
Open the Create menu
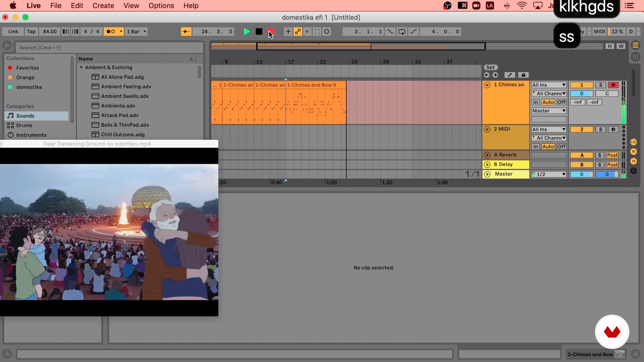pyautogui.click(x=103, y=6)
